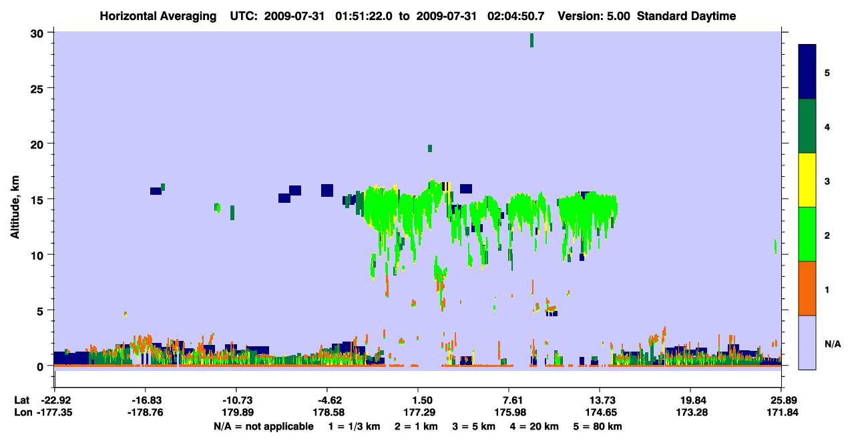Click latitude value 25.89
The width and height of the screenshot is (868, 445).
tap(781, 400)
